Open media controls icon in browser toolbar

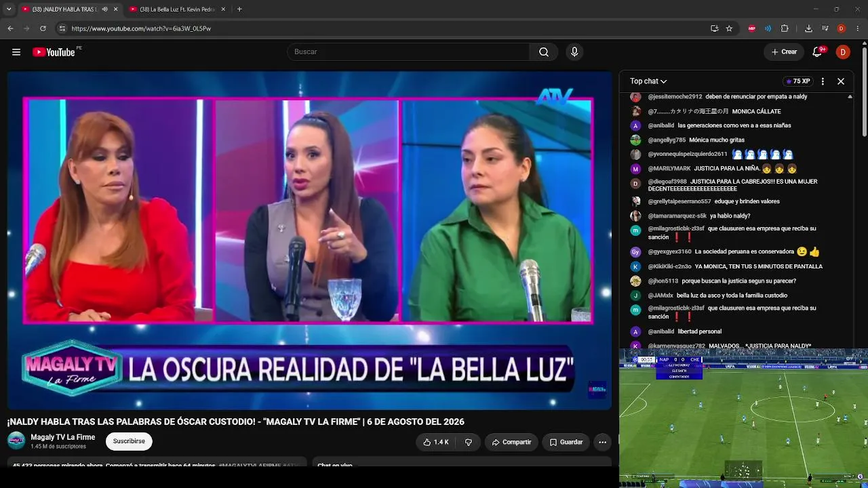(x=825, y=28)
